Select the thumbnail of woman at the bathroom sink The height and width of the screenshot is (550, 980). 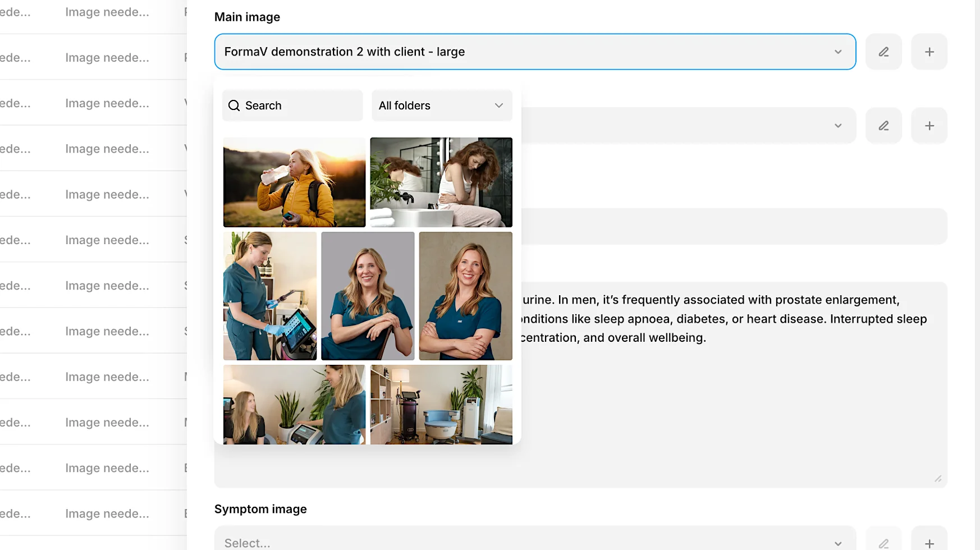[441, 182]
